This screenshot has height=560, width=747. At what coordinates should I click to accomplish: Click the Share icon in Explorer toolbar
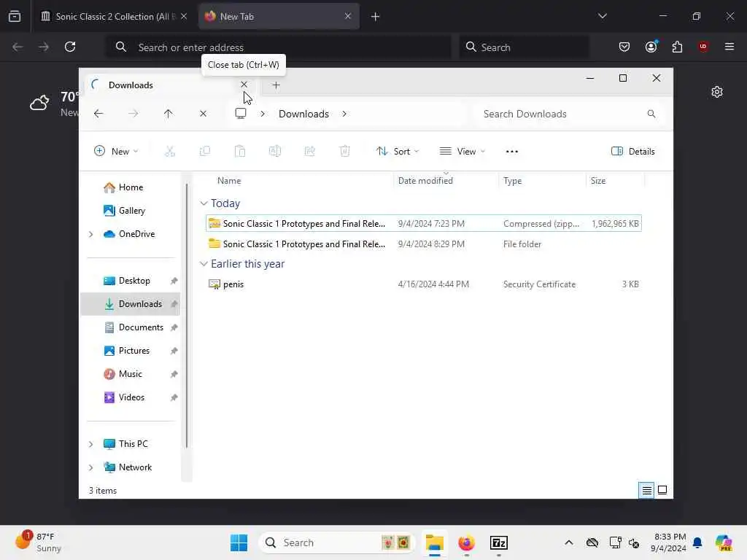click(309, 152)
